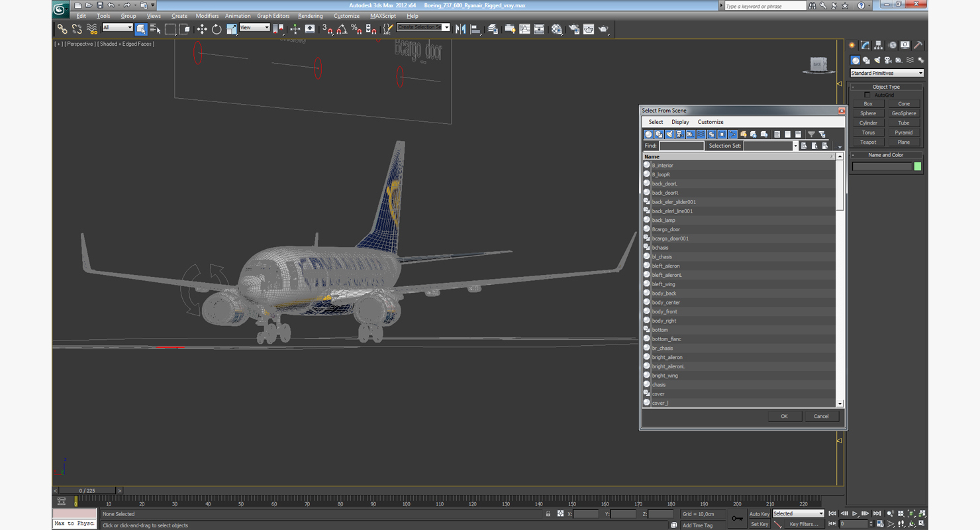Click the green object color swatch
The height and width of the screenshot is (530, 980).
pos(918,167)
